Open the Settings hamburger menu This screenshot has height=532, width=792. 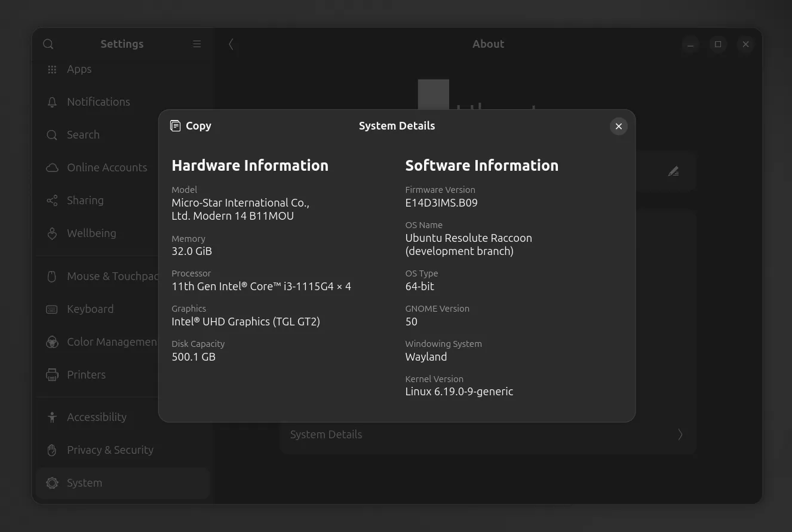click(197, 44)
